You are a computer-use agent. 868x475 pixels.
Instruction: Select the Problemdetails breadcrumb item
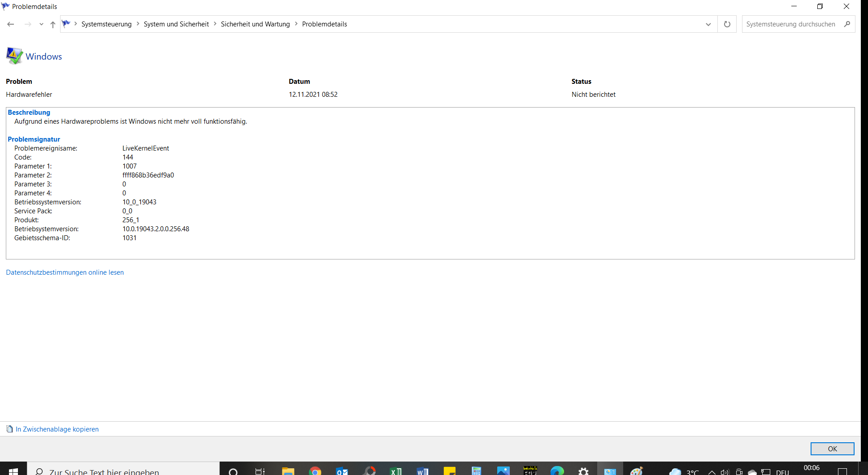pyautogui.click(x=325, y=24)
